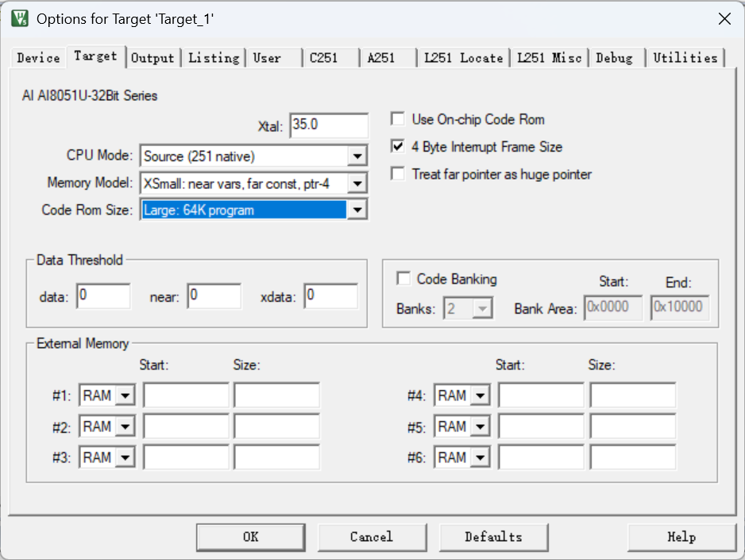Viewport: 745px width, 560px height.
Task: Click external memory #2 Start field
Action: (x=186, y=426)
